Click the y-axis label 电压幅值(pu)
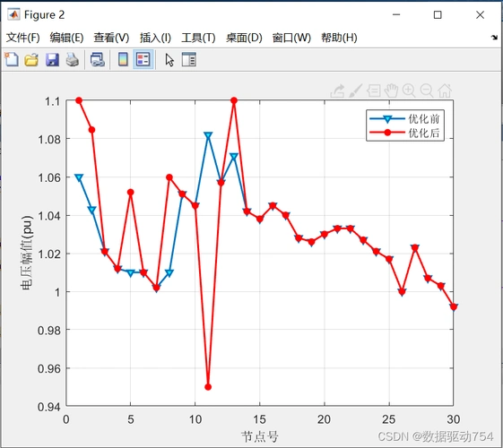This screenshot has height=448, width=503. tap(27, 253)
